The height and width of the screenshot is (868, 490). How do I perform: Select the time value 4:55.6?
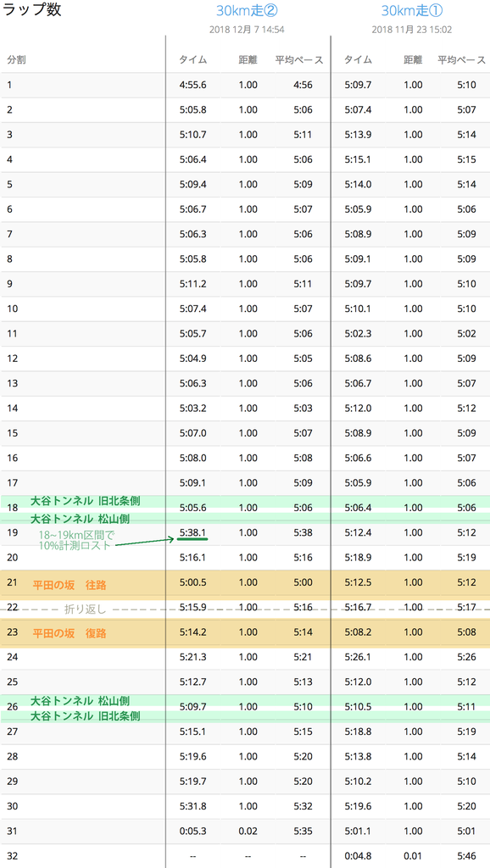[x=193, y=86]
